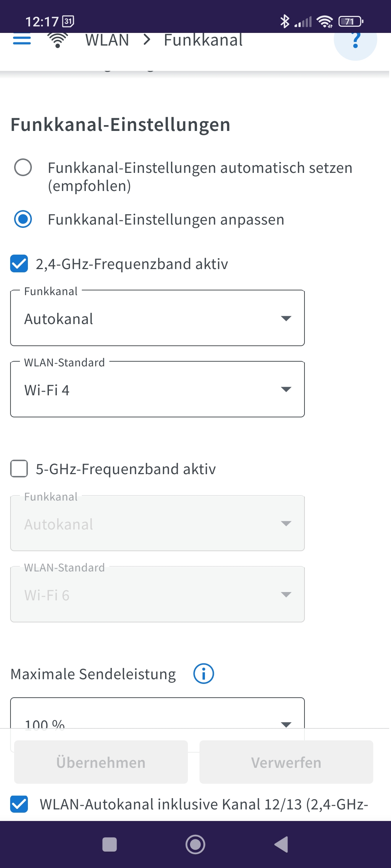Expand Maximale Sendeleistung 100 % dropdown
This screenshot has width=391, height=868.
157,713
